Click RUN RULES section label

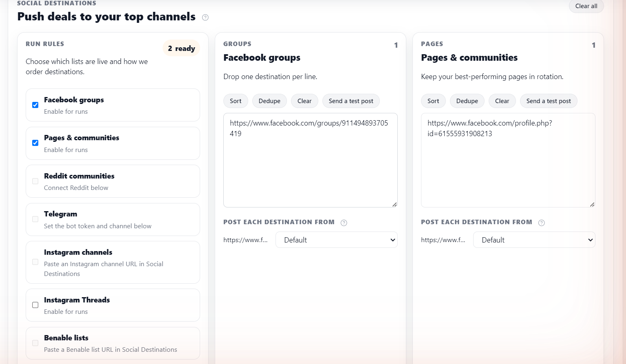tap(45, 44)
